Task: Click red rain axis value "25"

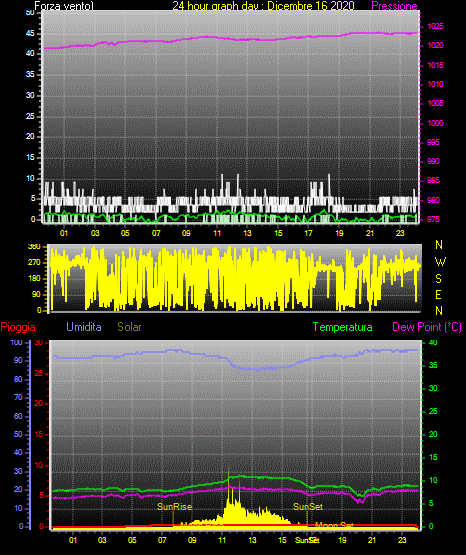Action: click(x=39, y=373)
